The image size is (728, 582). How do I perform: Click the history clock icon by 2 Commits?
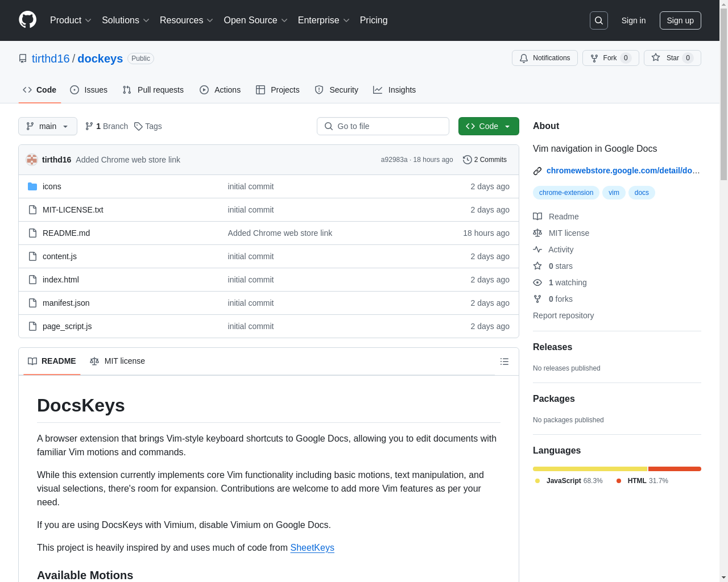pyautogui.click(x=468, y=160)
